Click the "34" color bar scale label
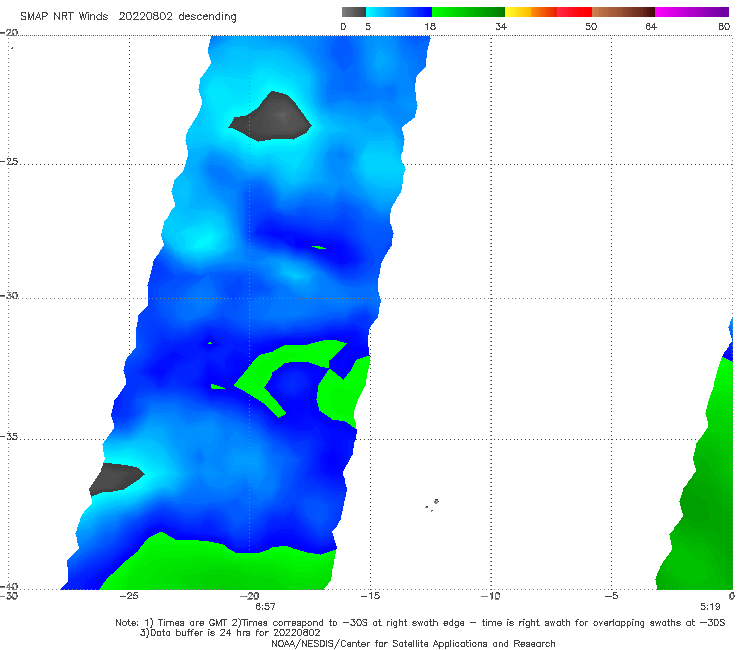Image resolution: width=740 pixels, height=650 pixels. click(501, 26)
